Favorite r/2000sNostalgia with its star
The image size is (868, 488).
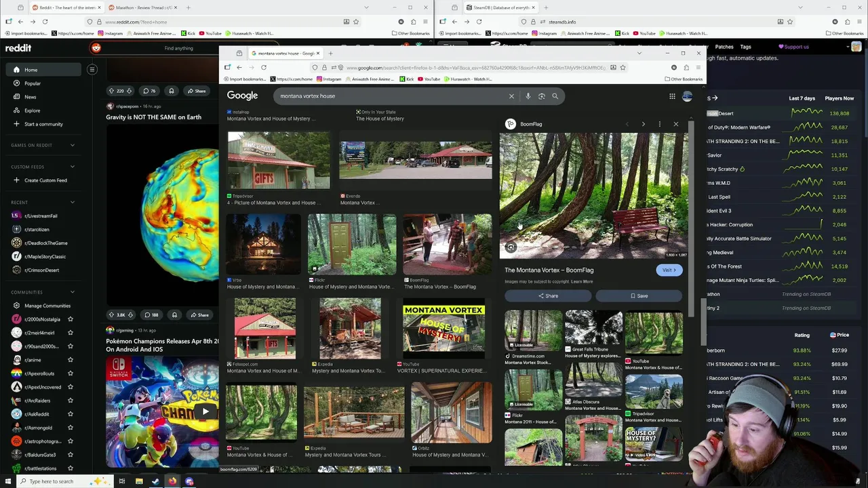[70, 319]
